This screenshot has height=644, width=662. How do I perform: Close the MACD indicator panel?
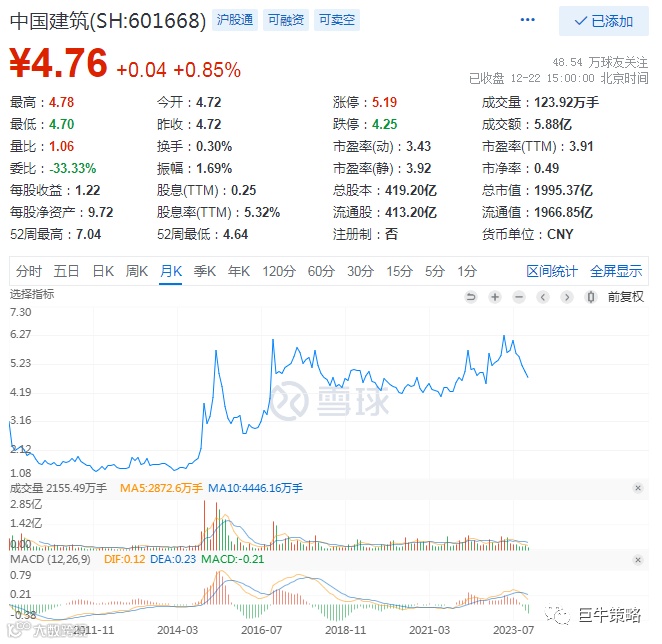(x=638, y=560)
